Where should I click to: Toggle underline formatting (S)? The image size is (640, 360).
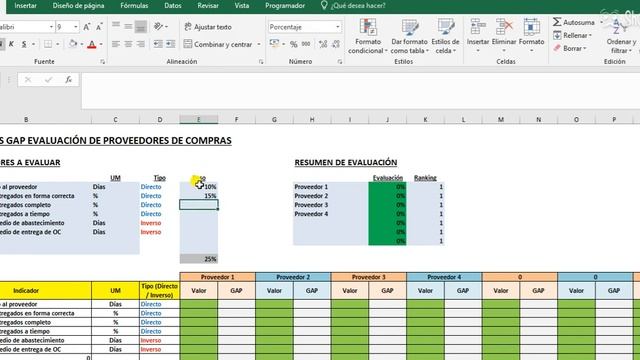click(24, 44)
